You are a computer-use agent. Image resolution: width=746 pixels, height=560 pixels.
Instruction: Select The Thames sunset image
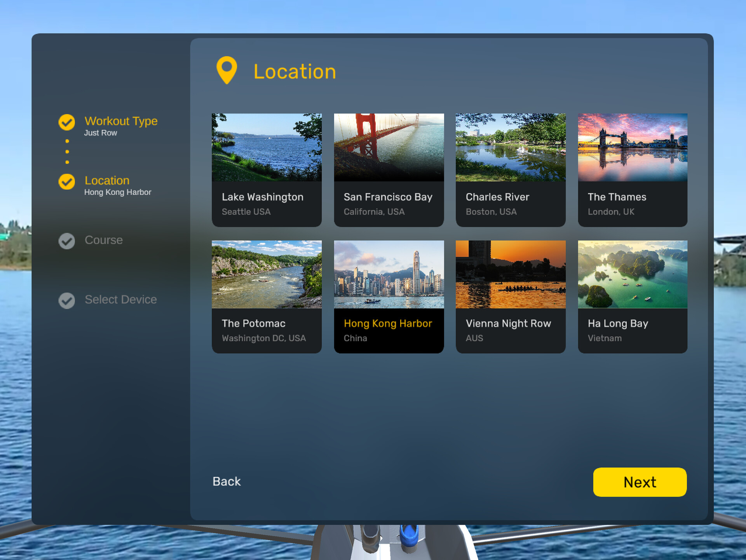click(x=632, y=147)
